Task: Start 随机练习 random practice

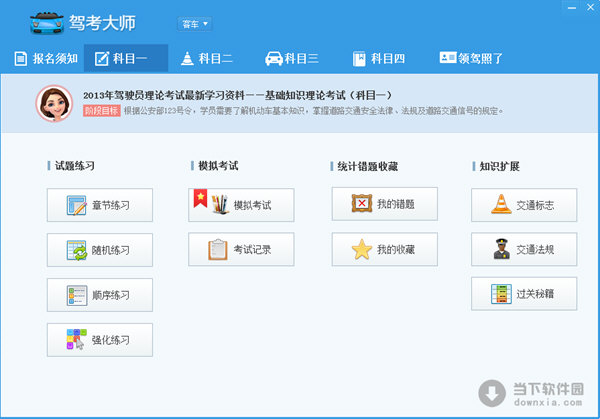Action: pyautogui.click(x=100, y=250)
